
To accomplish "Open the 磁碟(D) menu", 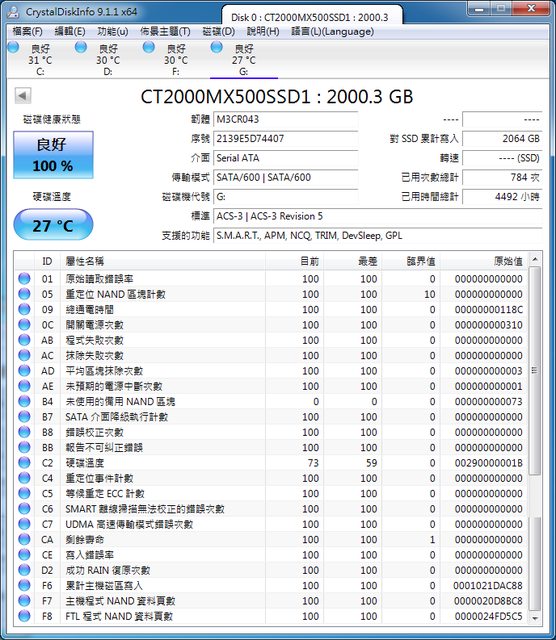I will (219, 31).
